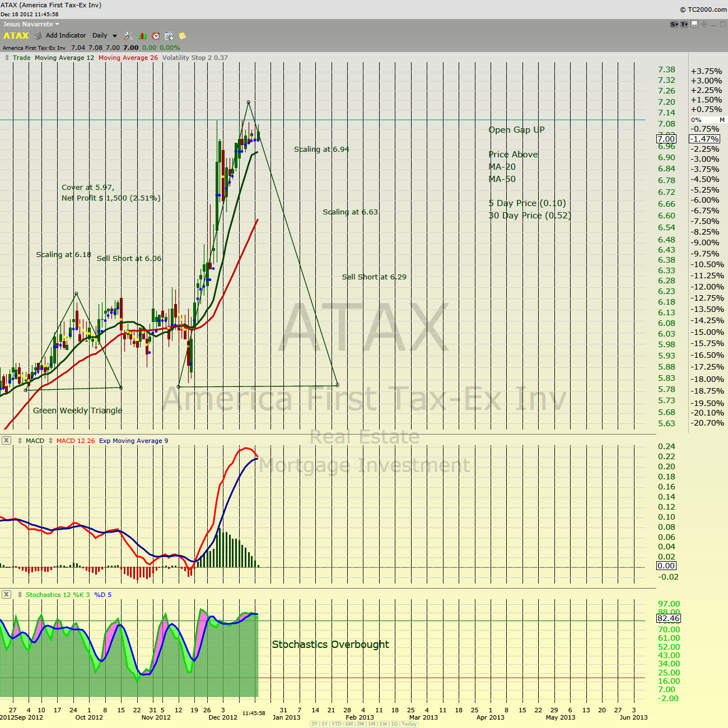Click the four-arrow move icon in title bar

pos(704,24)
